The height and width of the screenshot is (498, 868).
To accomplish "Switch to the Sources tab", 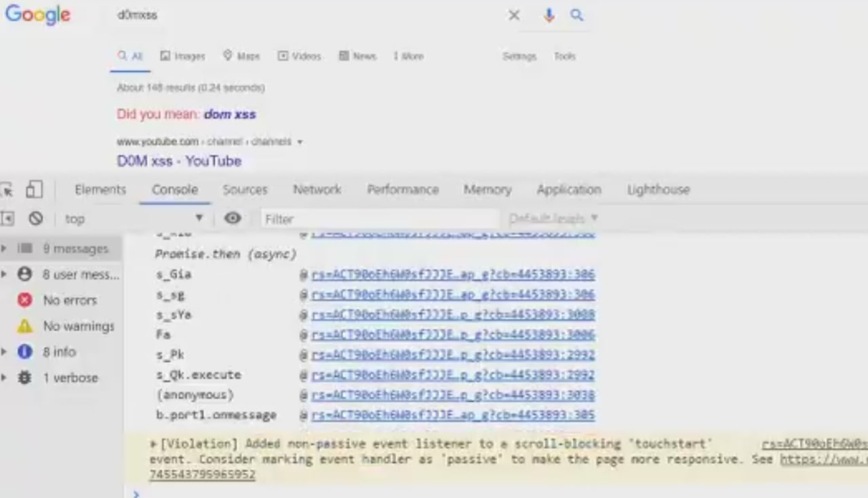I will click(245, 189).
